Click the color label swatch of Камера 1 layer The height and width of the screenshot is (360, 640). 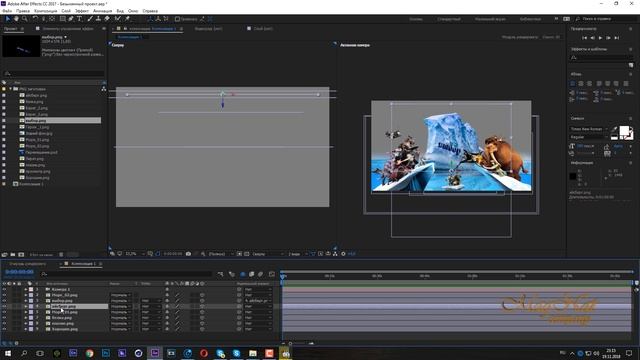pos(31,289)
